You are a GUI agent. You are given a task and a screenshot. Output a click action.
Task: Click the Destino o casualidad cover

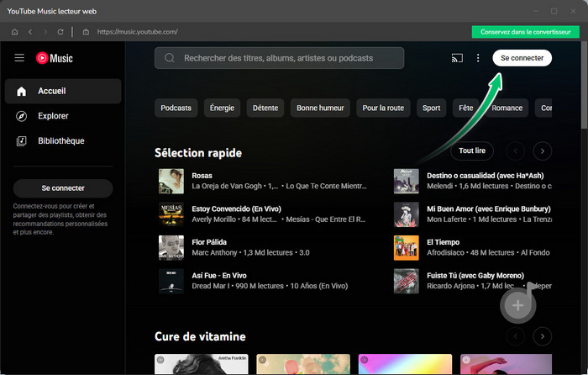point(406,181)
